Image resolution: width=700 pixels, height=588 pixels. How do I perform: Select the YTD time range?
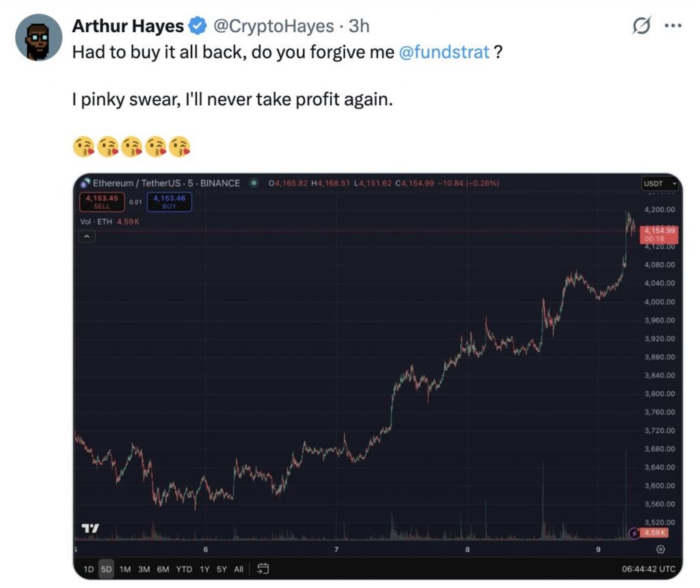point(184,569)
